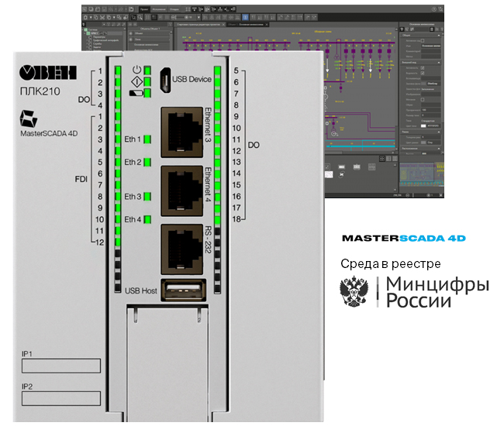Click the green Eth 4 indicator
Viewport: 504px width, 426px height.
click(146, 220)
